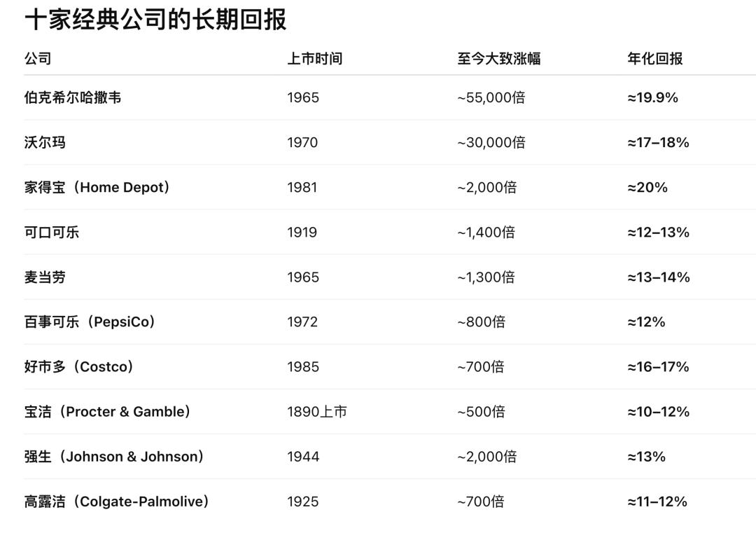Select the 沃尔玛 company cell
756x538 pixels.
coord(45,142)
